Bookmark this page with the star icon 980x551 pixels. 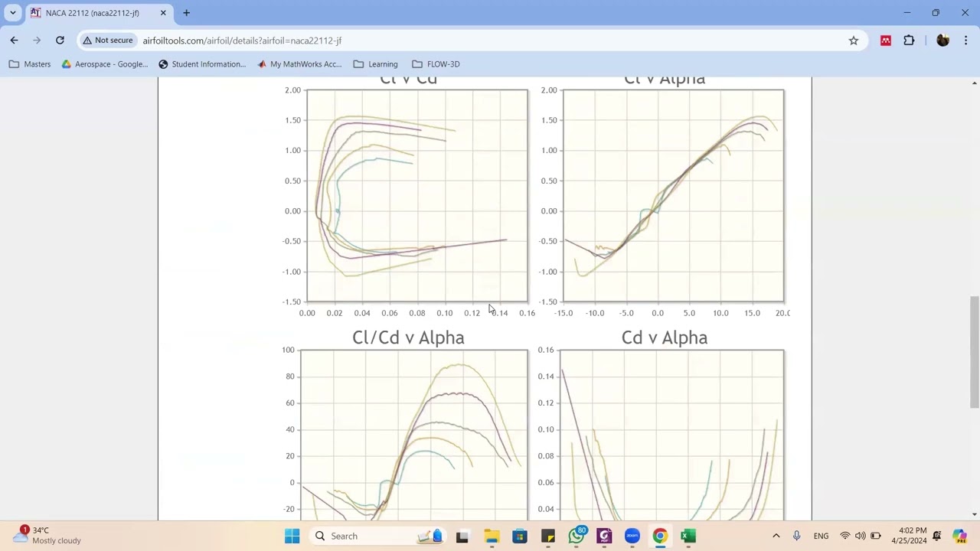tap(854, 41)
